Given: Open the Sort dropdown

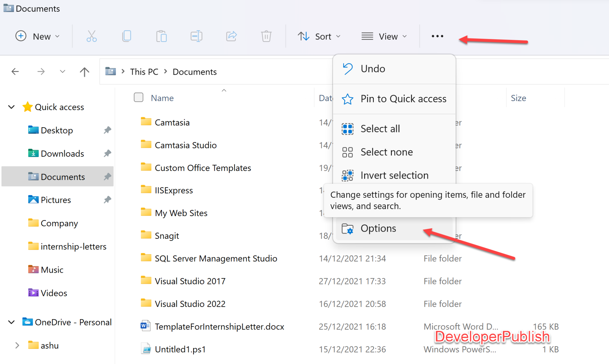Looking at the screenshot, I should [319, 36].
